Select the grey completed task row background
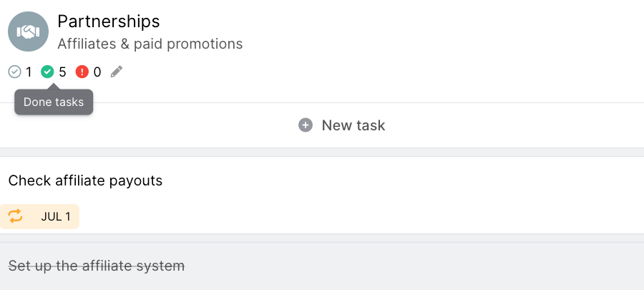This screenshot has width=644, height=290. (322, 266)
